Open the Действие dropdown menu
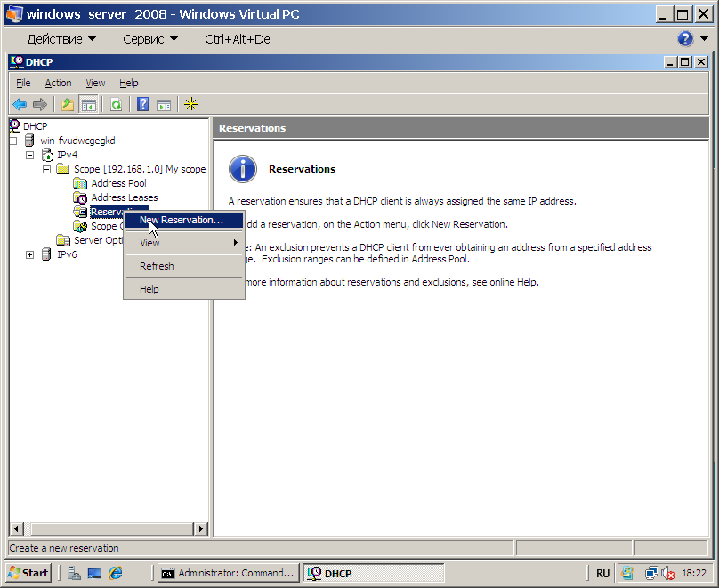Screen dimensions: 719x588 [61, 39]
